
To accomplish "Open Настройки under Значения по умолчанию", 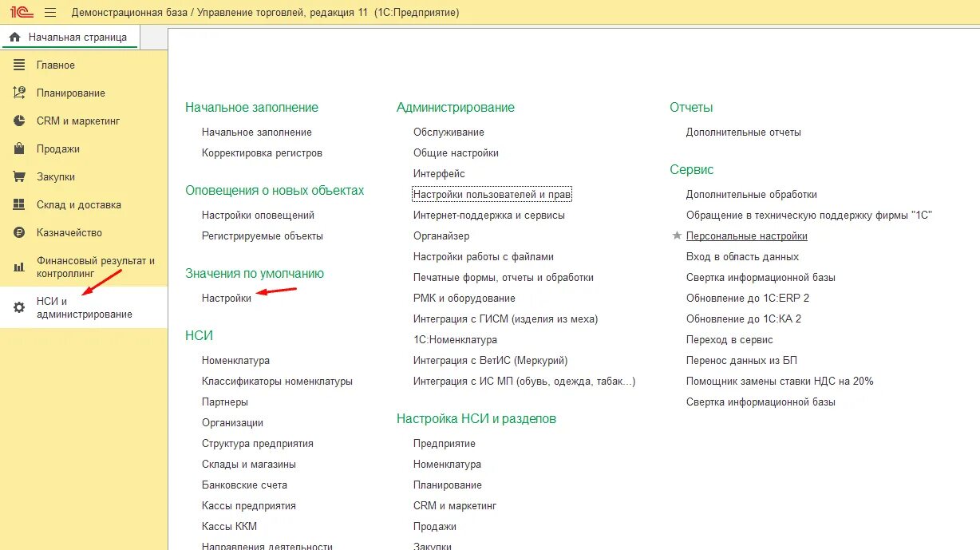I will [227, 298].
